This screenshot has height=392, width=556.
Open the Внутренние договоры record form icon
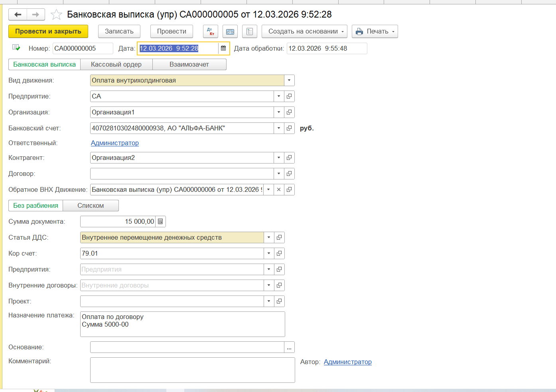(279, 285)
